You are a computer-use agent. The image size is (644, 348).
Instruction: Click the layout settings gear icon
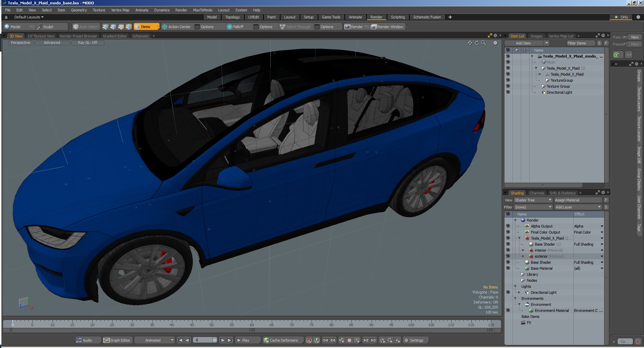coord(638,17)
